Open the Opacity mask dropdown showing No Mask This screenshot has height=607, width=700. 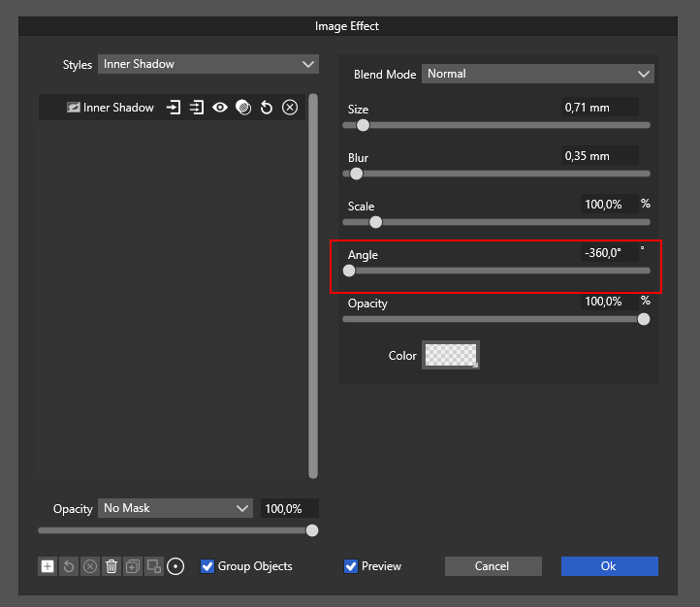[x=175, y=508]
